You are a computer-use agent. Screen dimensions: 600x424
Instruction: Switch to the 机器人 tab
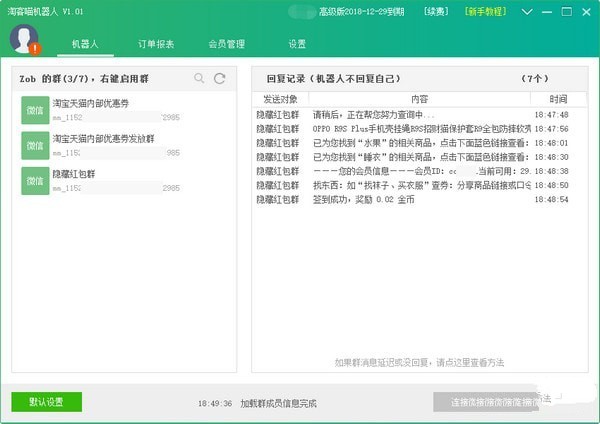click(x=85, y=44)
